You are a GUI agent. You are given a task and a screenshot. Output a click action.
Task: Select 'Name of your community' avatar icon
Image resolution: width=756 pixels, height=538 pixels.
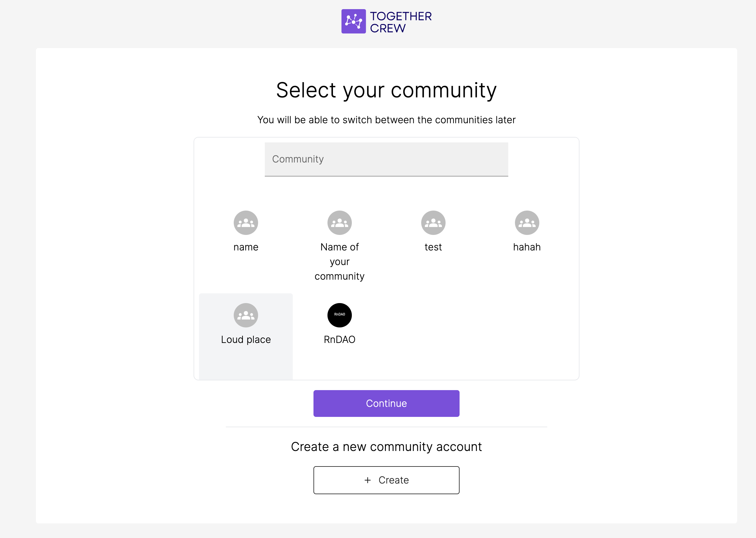340,223
